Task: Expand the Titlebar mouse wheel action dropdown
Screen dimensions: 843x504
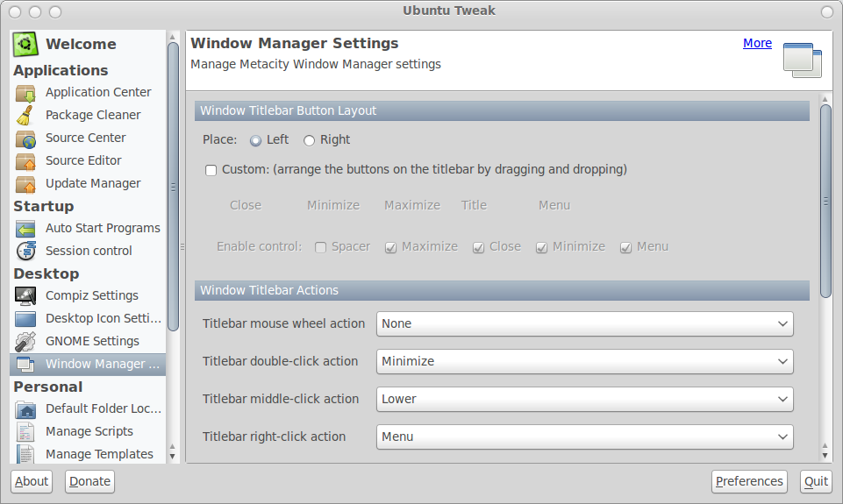Action: tap(584, 324)
